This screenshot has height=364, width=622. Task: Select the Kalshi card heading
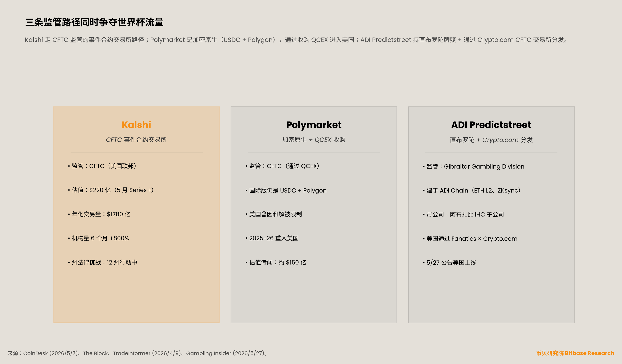click(136, 125)
